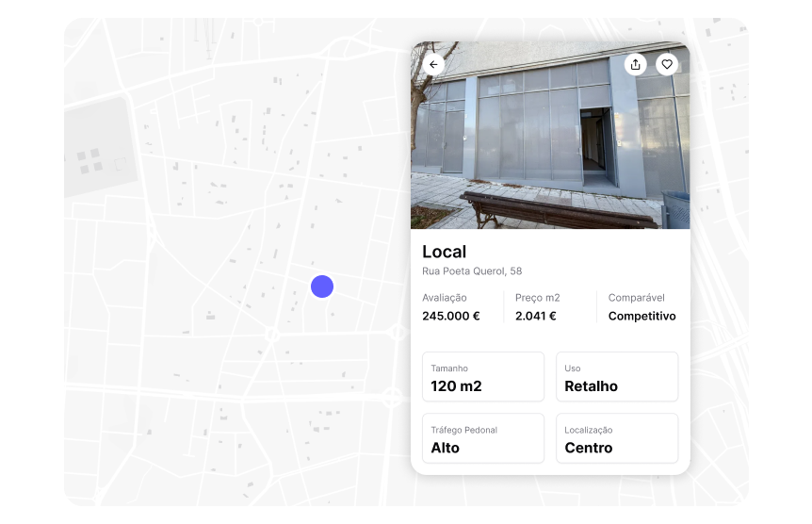Click the address Rua Poeta Querol, 58
The image size is (812, 524).
[472, 271]
